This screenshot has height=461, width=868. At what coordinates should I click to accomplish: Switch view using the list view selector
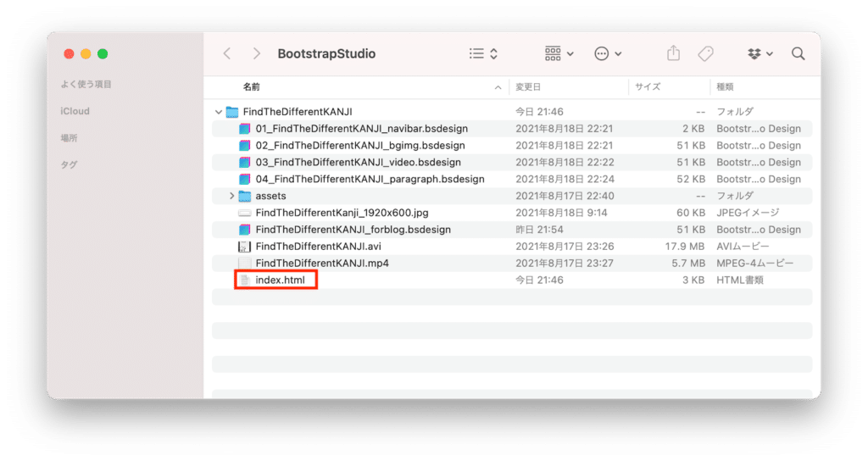coord(483,53)
